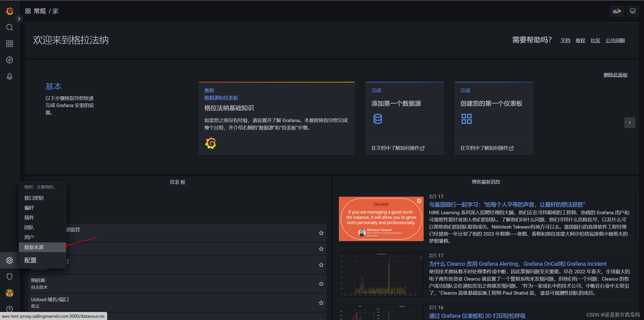The image size is (644, 320).
Task: Open the Alerting bell icon
Action: (x=10, y=76)
